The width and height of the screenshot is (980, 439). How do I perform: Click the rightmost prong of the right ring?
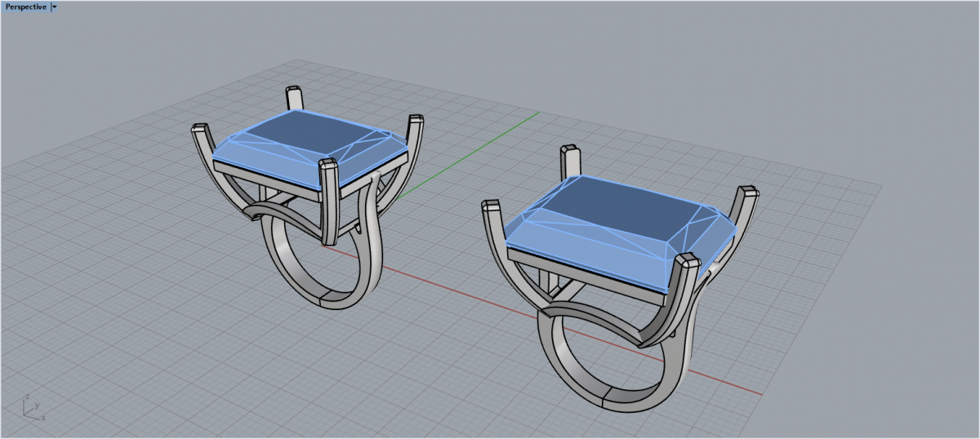point(746,202)
